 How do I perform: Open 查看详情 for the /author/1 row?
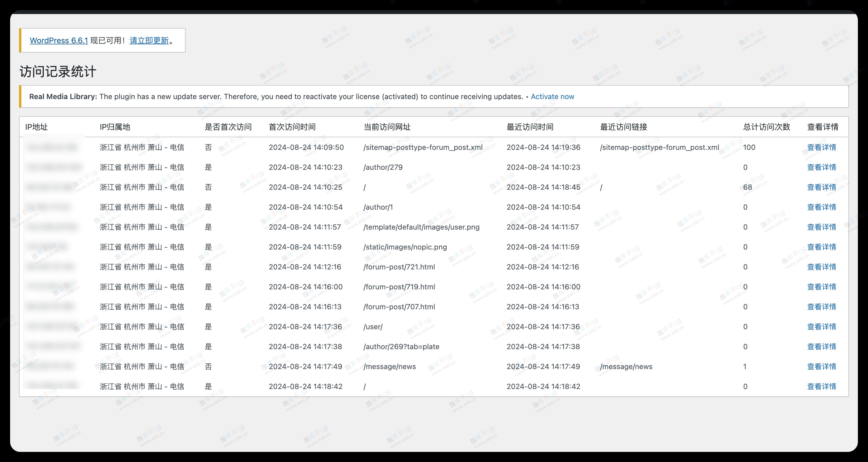tap(821, 207)
